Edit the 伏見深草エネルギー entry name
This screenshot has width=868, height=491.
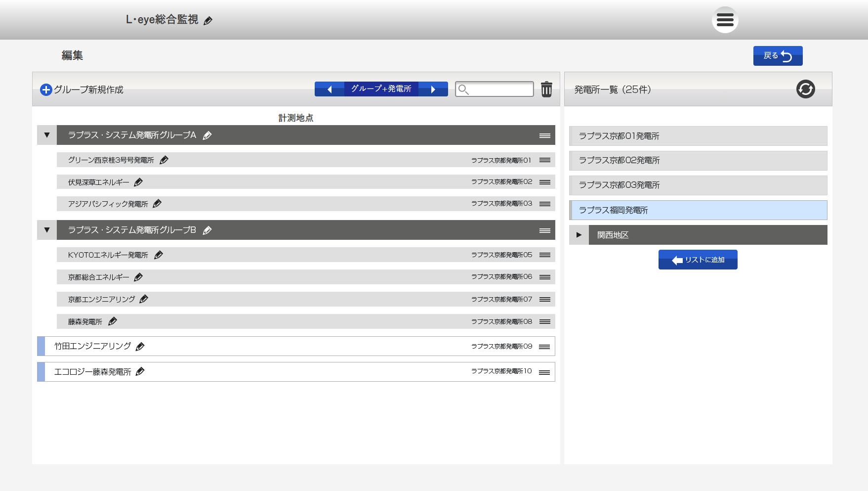(x=138, y=182)
